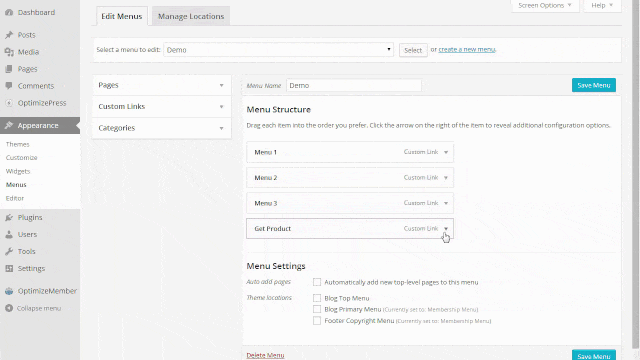
Task: Switch to the Manage Locations tab
Action: pyautogui.click(x=191, y=16)
